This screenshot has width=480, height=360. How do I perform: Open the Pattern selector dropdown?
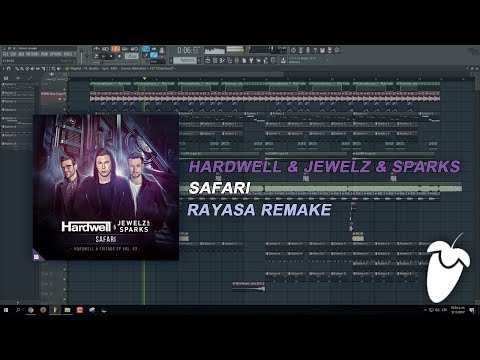(x=185, y=60)
